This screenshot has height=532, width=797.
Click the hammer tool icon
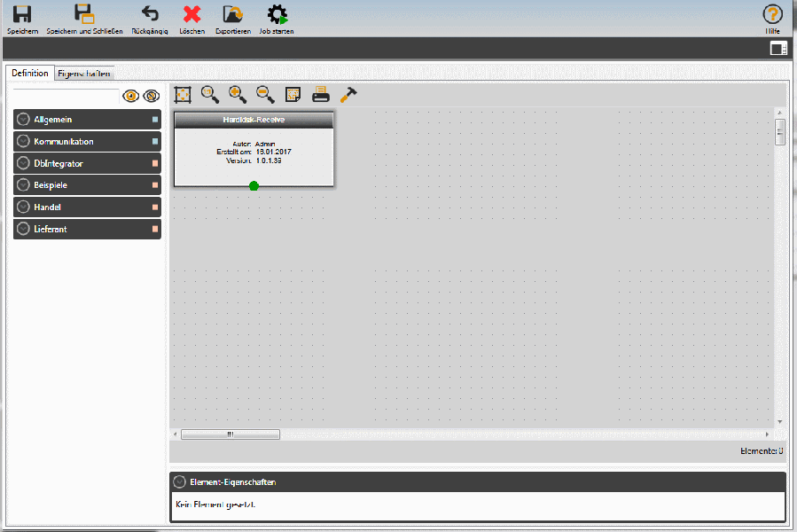[x=348, y=95]
